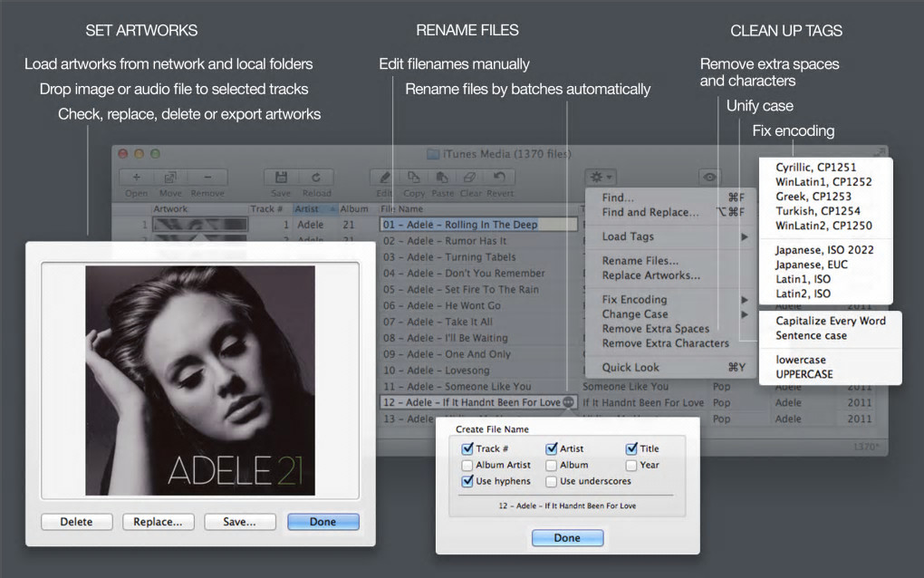This screenshot has height=578, width=924.
Task: Click the Edit pencil icon
Action: tap(385, 178)
